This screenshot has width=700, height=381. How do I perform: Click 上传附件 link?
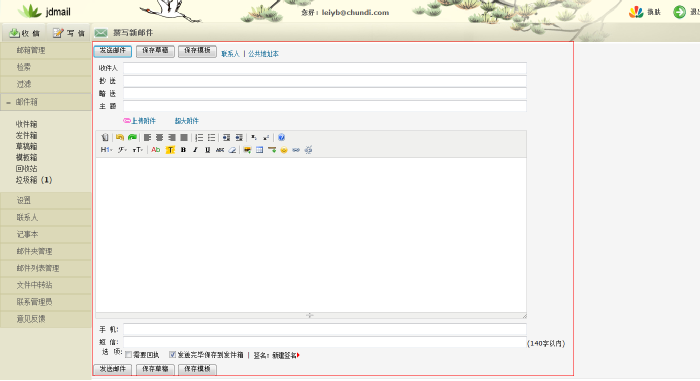coord(143,121)
